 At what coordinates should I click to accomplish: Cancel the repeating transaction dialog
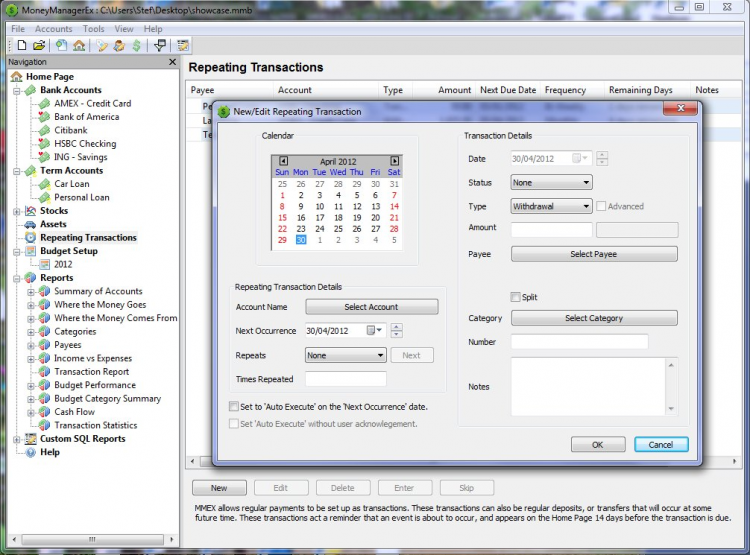coord(661,444)
